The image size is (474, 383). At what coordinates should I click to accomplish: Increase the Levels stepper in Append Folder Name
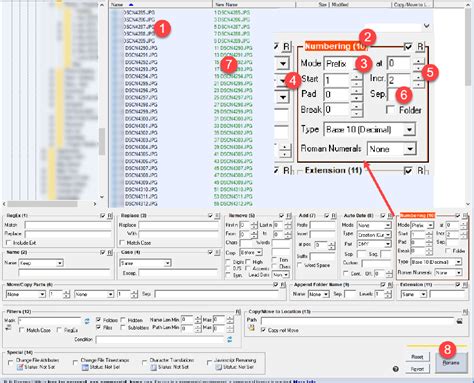[x=388, y=292]
